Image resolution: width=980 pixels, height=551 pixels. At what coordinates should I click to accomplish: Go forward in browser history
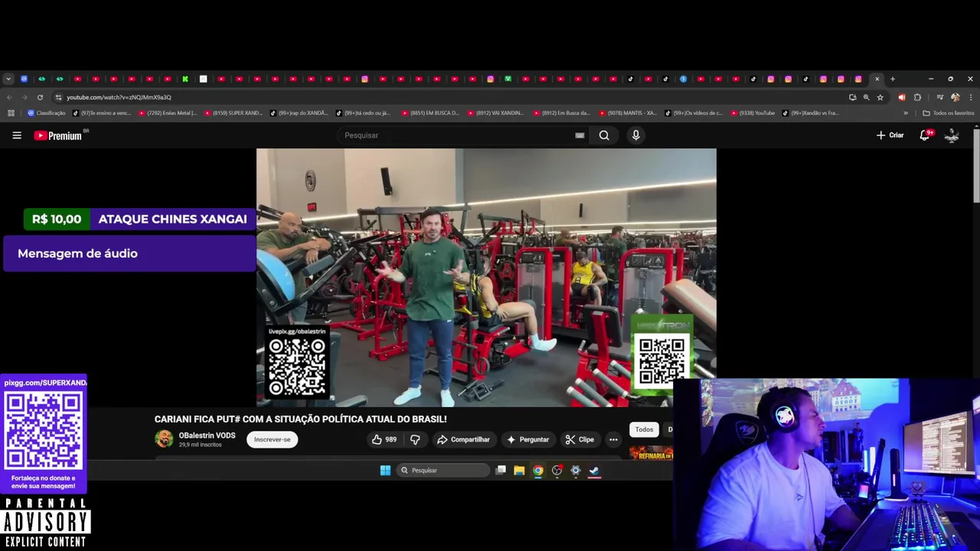24,97
